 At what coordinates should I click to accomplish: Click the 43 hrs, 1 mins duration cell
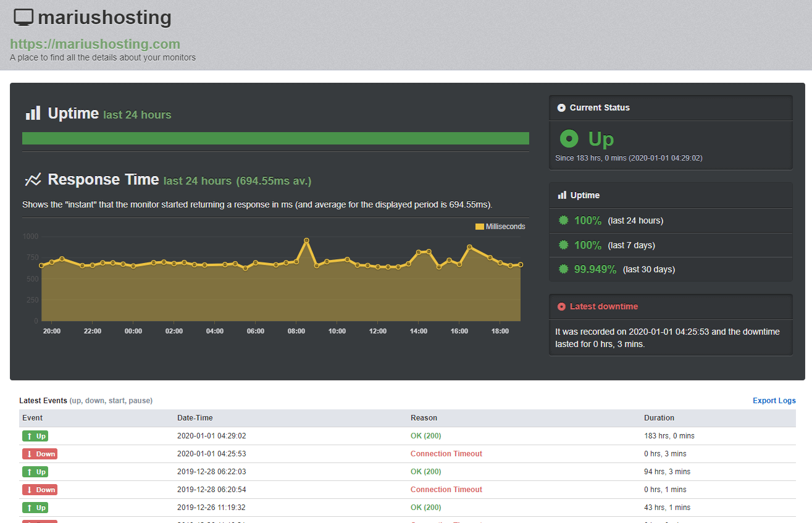click(668, 508)
